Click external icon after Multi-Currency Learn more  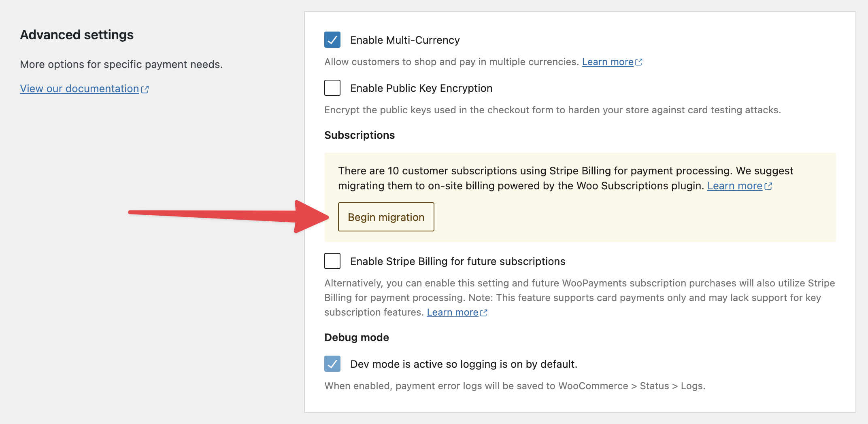coord(639,62)
